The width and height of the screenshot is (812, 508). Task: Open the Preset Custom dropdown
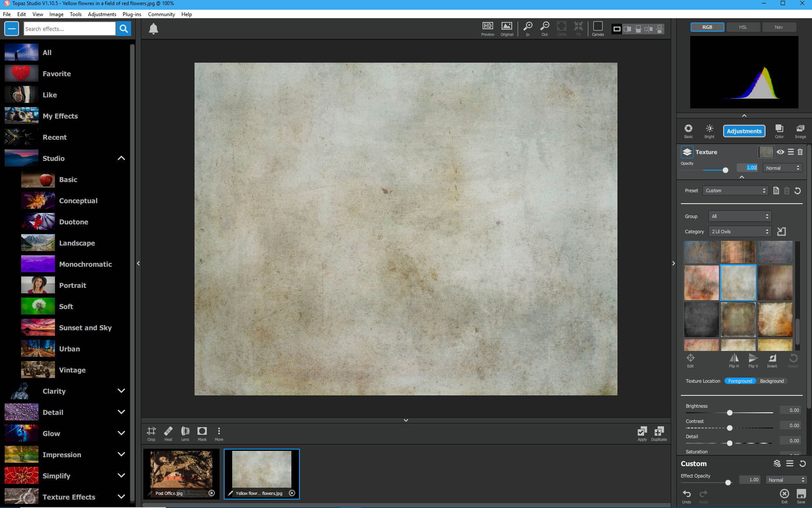click(735, 190)
